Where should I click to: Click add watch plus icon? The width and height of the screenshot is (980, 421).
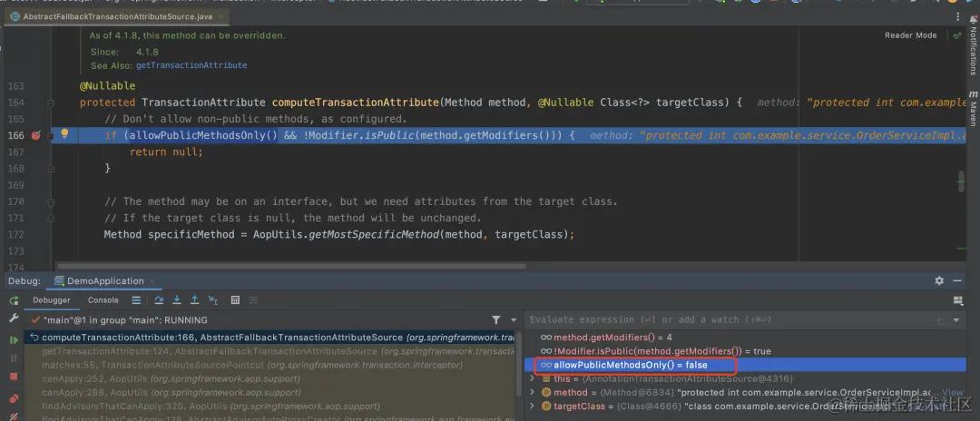click(x=938, y=319)
